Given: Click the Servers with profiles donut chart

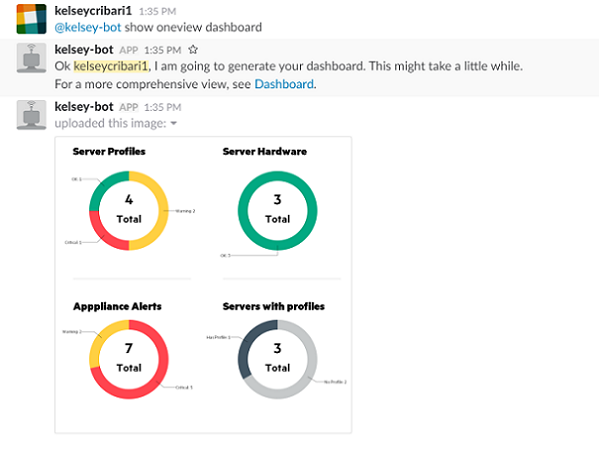Looking at the screenshot, I should click(277, 360).
